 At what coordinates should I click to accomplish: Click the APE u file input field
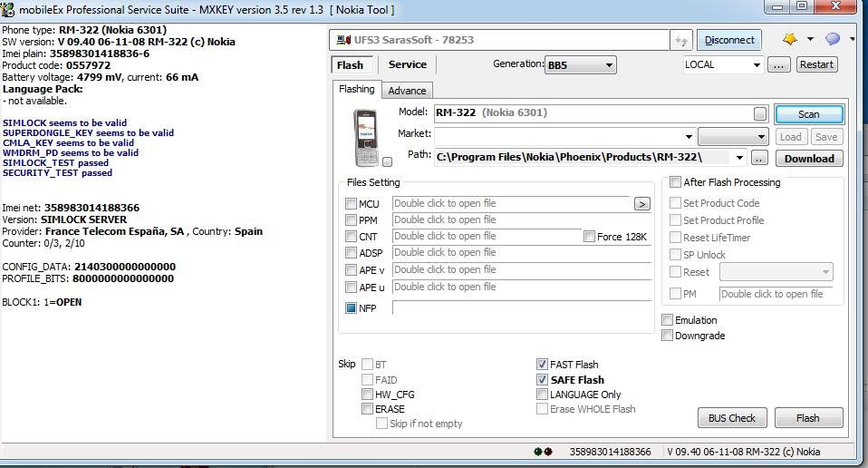(x=522, y=287)
